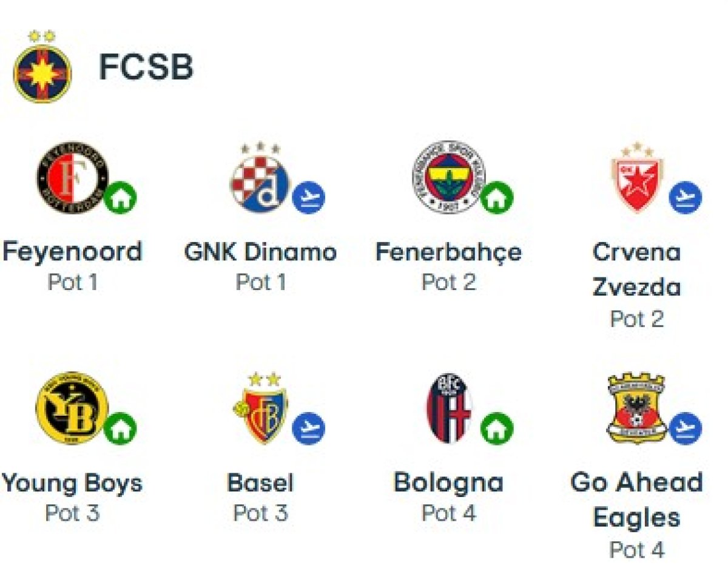Click the FCSB team name heading
The width and height of the screenshot is (728, 582).
pyautogui.click(x=146, y=67)
